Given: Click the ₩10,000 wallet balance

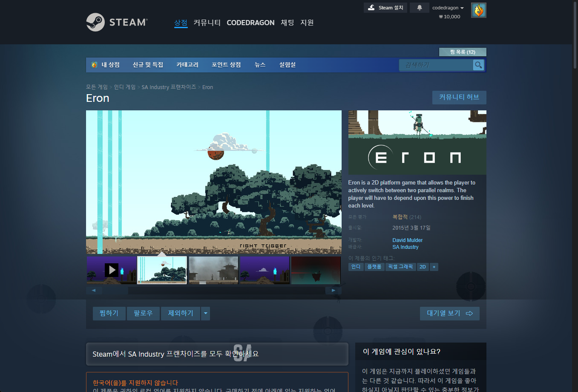Looking at the screenshot, I should pyautogui.click(x=449, y=17).
